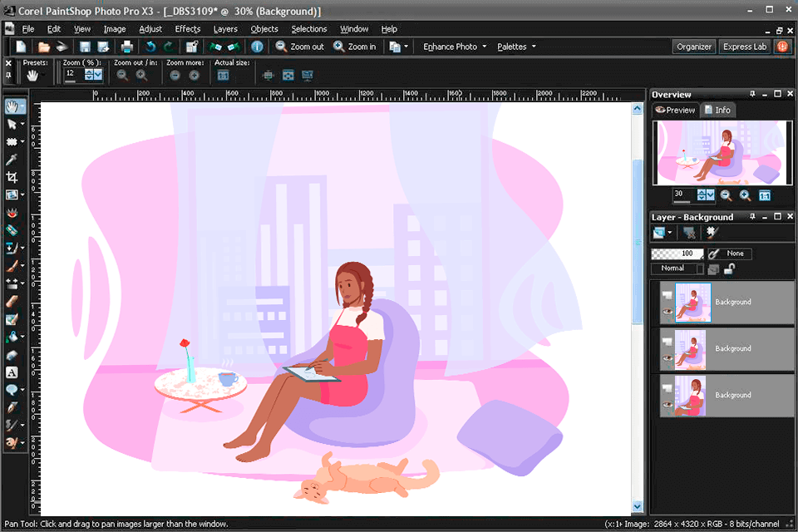This screenshot has width=798, height=532.
Task: Open the Normal blend mode dropdown
Action: point(676,268)
